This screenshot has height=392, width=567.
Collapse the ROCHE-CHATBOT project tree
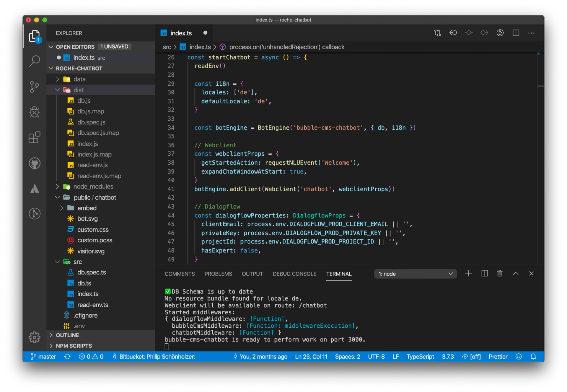51,68
